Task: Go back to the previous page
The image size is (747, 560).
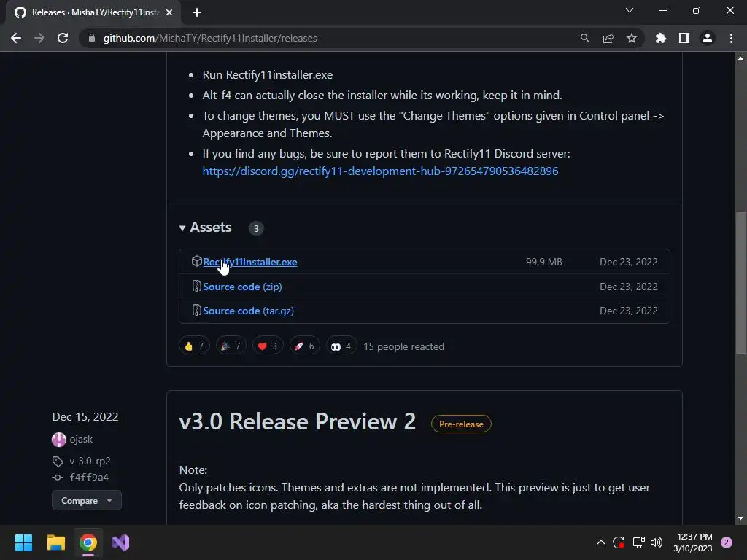Action: (16, 38)
